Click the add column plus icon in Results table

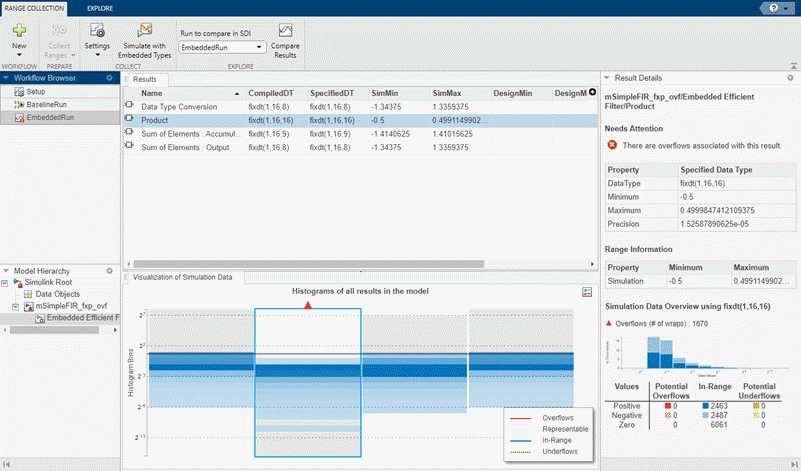593,92
